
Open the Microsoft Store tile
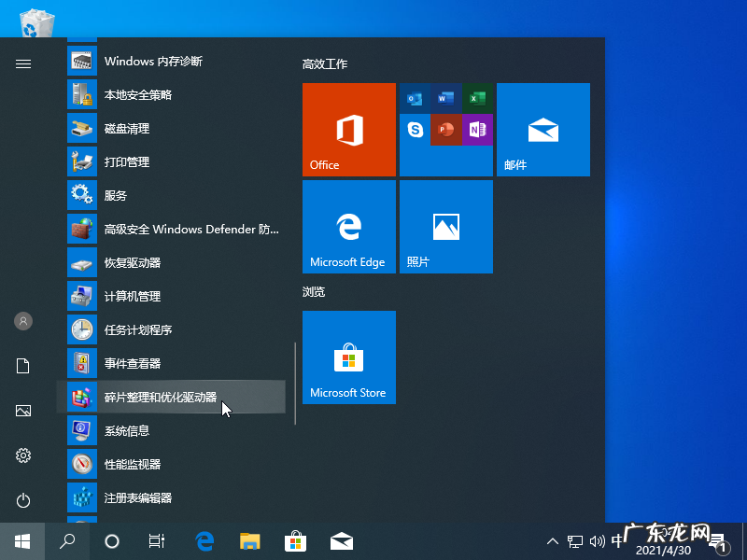pyautogui.click(x=348, y=357)
